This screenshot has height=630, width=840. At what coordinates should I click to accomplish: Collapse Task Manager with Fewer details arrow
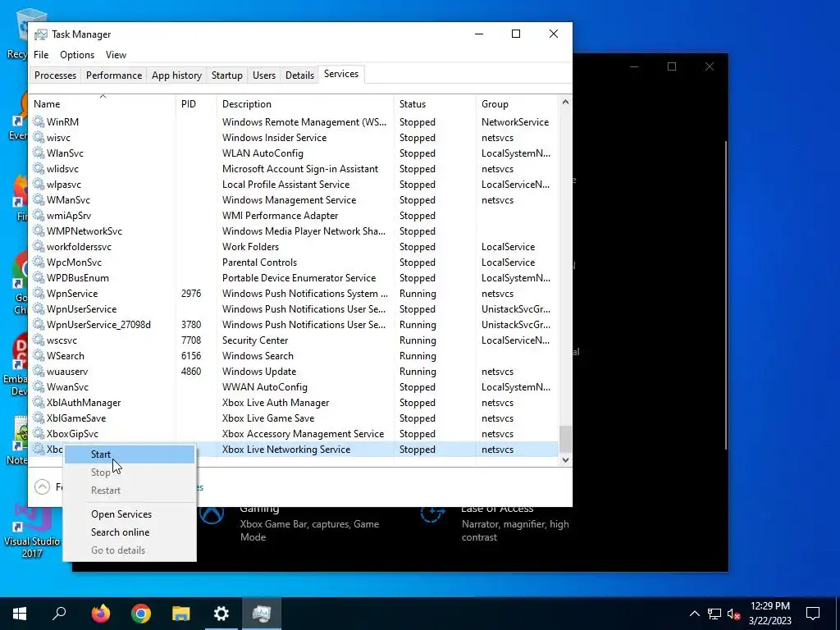point(42,486)
